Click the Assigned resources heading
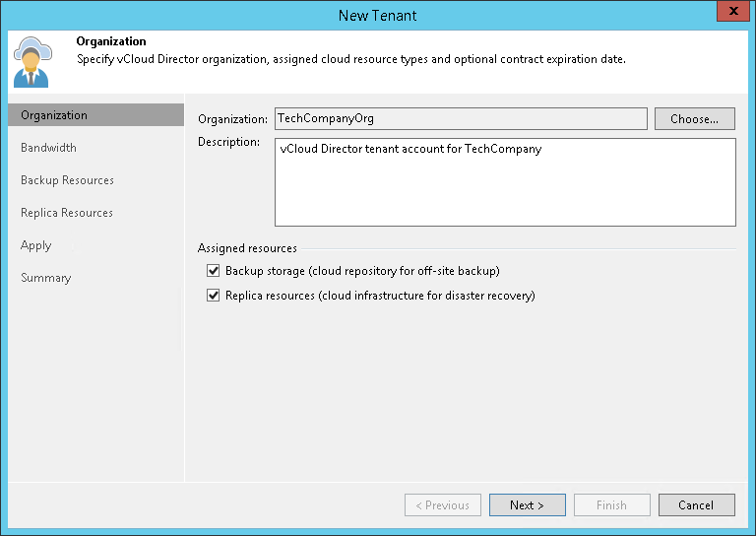The width and height of the screenshot is (756, 536). click(x=247, y=248)
